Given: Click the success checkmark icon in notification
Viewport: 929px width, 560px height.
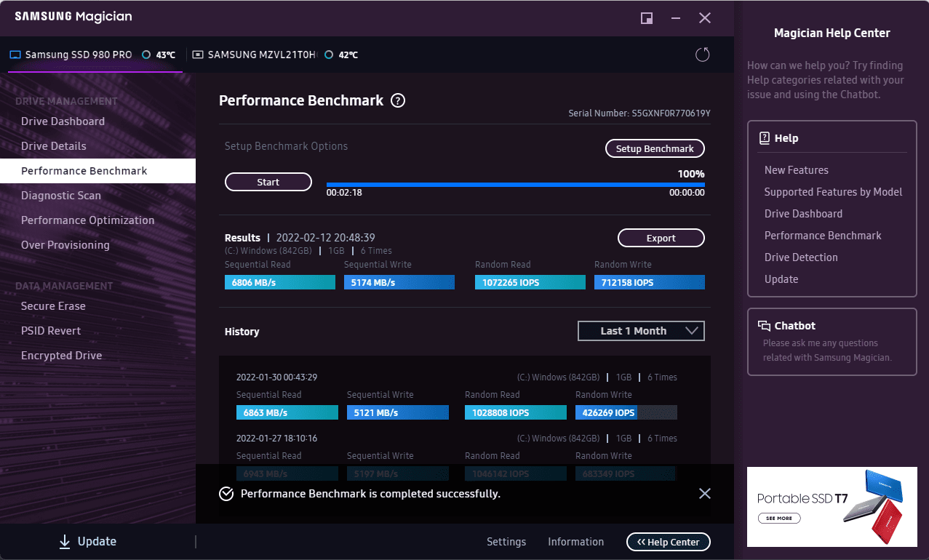Looking at the screenshot, I should [x=227, y=494].
